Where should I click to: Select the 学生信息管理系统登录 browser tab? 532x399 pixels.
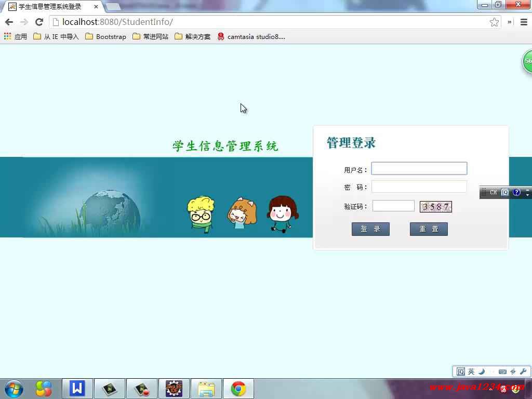click(x=50, y=7)
